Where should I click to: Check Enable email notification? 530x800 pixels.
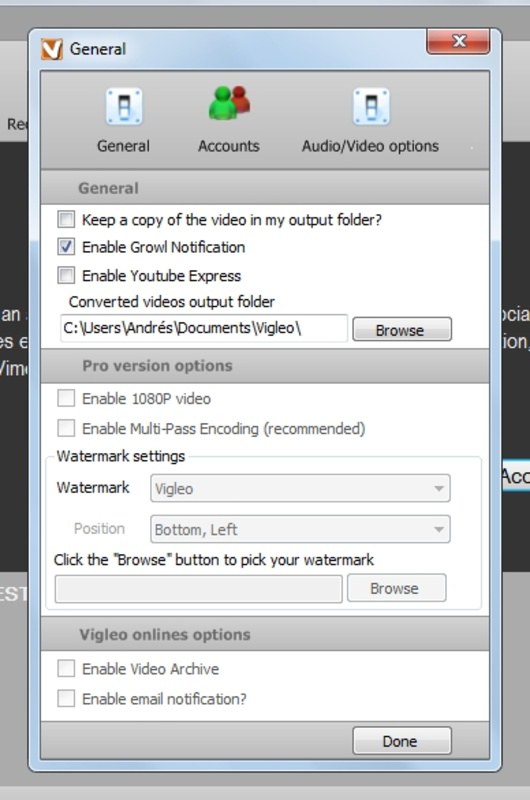point(66,698)
